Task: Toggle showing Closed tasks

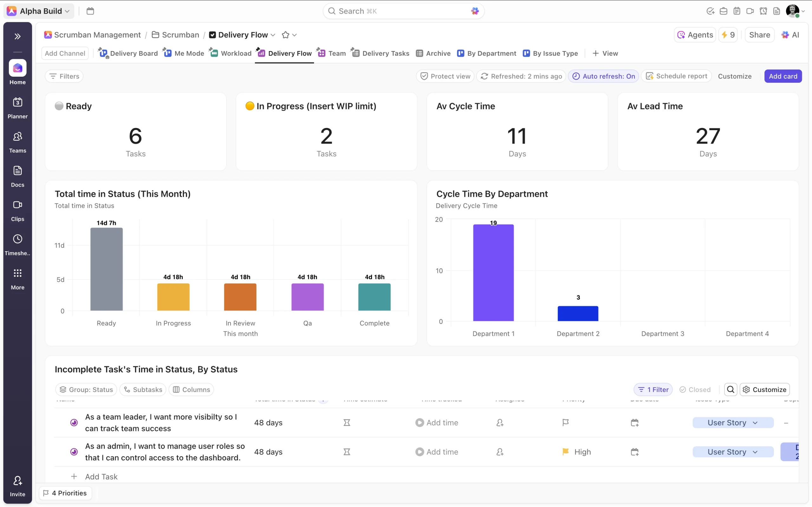Action: [x=695, y=389]
